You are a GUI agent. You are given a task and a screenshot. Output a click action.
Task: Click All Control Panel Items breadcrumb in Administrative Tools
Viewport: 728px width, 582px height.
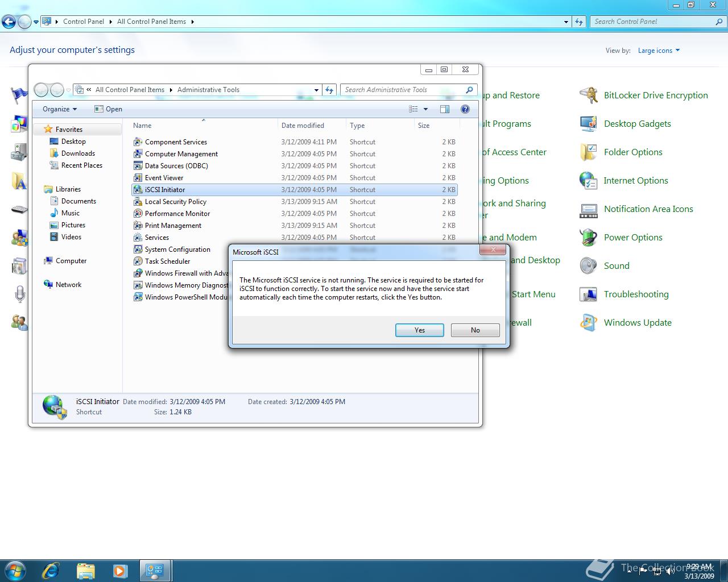[x=130, y=90]
